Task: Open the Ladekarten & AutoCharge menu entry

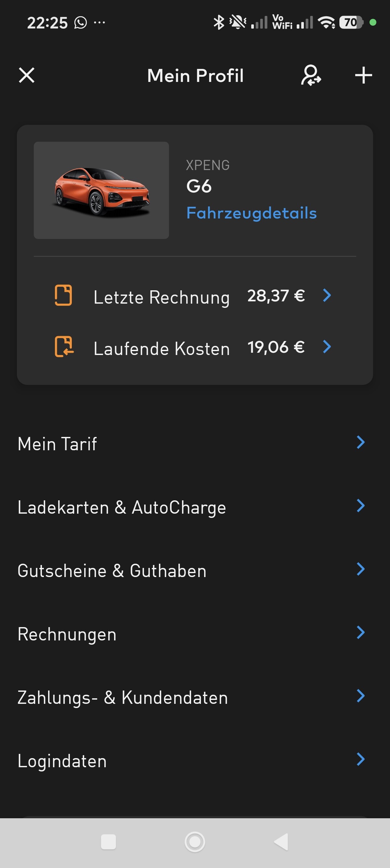Action: pyautogui.click(x=122, y=507)
